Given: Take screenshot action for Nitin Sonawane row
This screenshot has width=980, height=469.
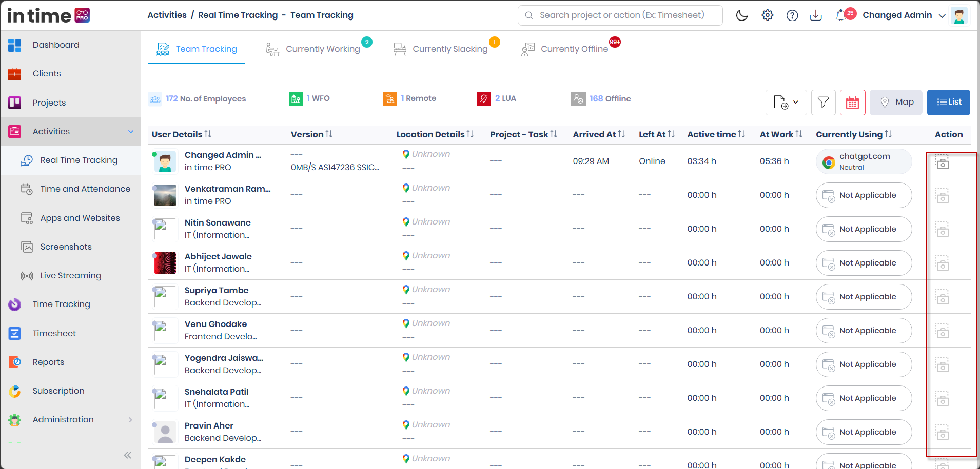Looking at the screenshot, I should (x=942, y=230).
